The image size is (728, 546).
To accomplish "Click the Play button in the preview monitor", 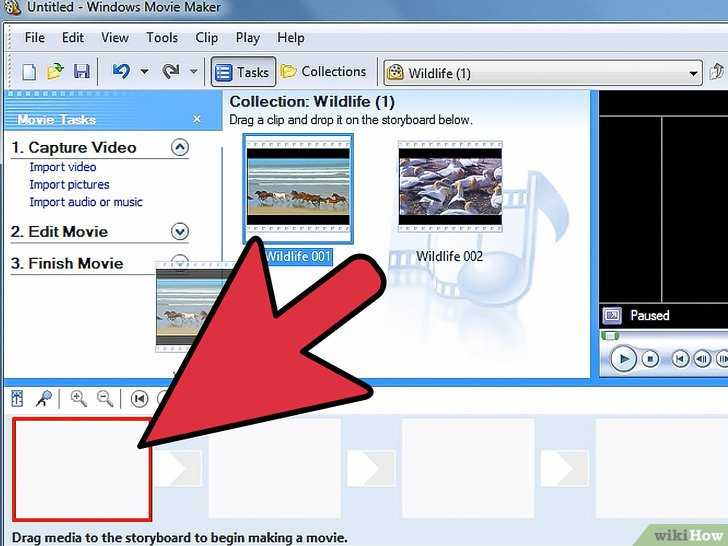I will coord(623,359).
